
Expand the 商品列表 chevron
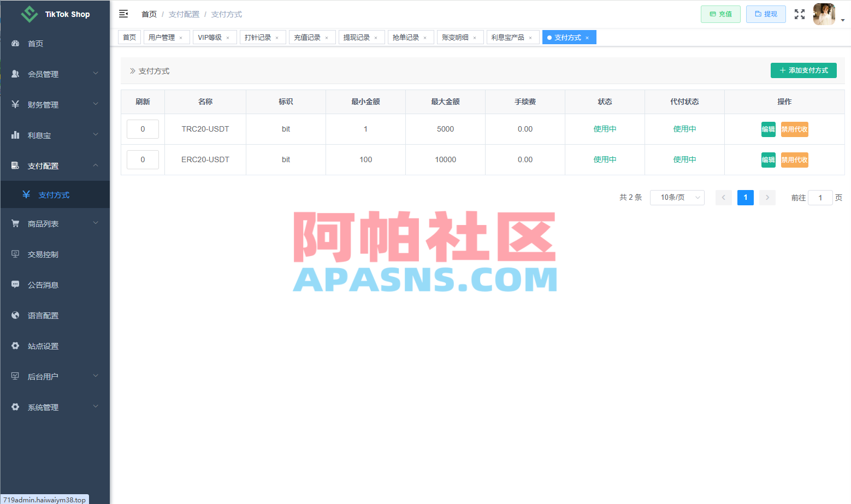(x=96, y=223)
